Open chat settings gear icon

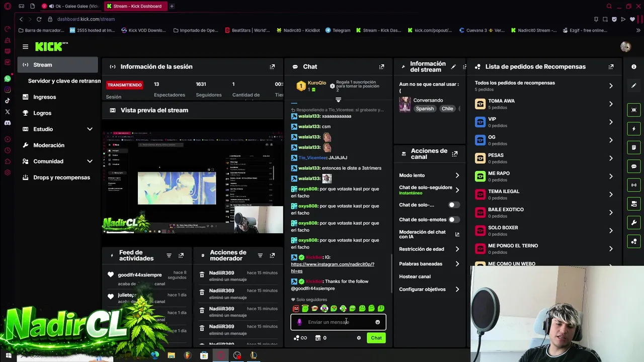click(359, 338)
